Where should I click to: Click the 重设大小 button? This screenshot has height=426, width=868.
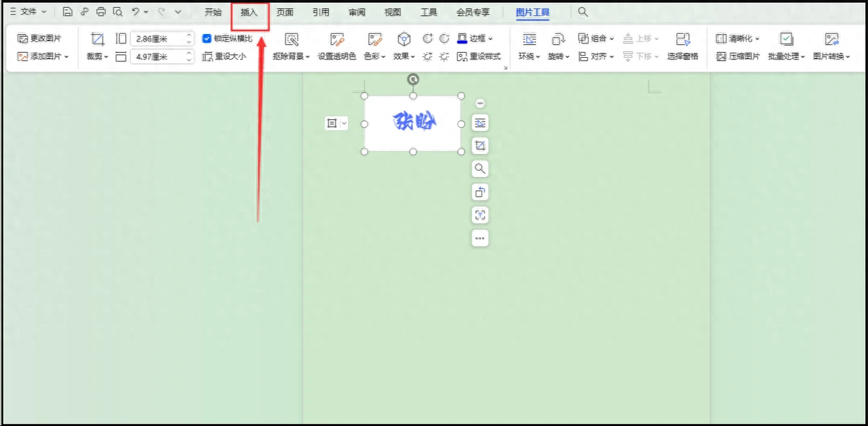pos(224,56)
